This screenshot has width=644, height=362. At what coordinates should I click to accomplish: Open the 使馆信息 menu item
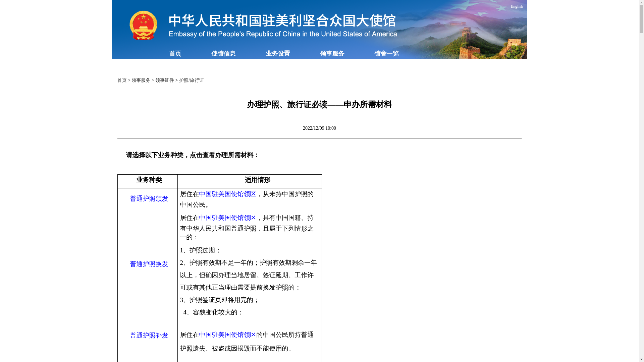[223, 54]
